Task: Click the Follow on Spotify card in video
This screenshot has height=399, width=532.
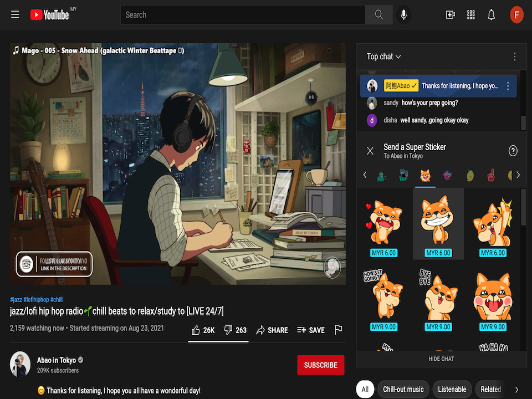Action: point(54,264)
